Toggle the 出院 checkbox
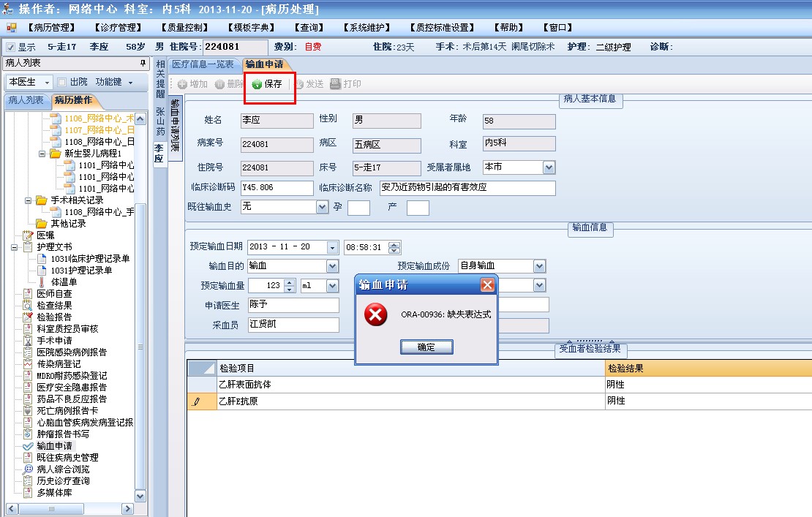The width and height of the screenshot is (812, 517). (61, 82)
